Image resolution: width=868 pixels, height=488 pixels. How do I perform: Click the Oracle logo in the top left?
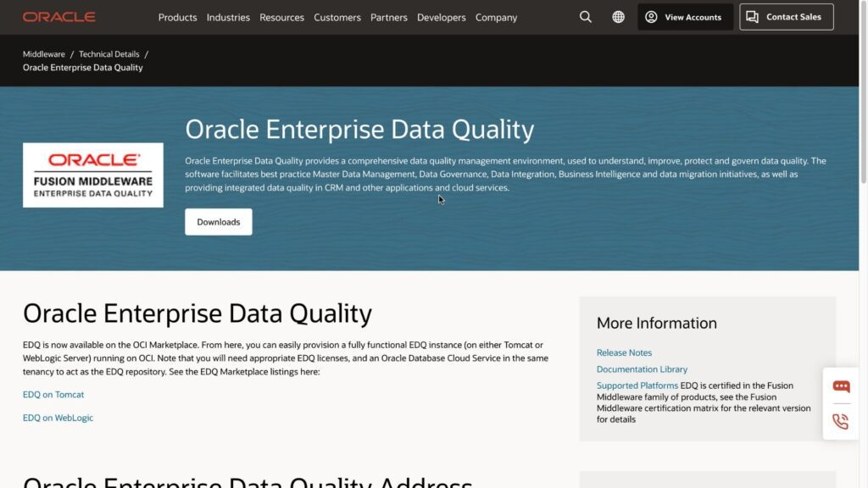[58, 16]
